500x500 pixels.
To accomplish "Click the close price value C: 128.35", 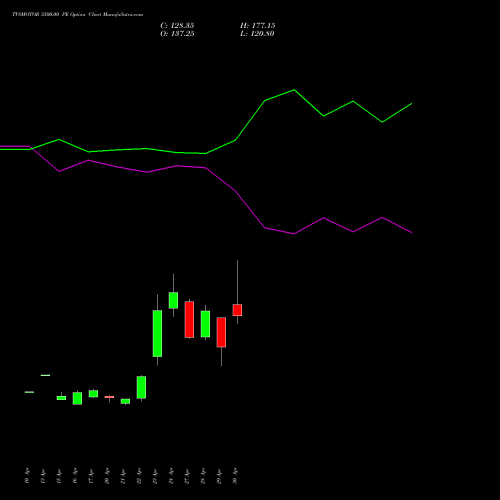I will coord(177,26).
